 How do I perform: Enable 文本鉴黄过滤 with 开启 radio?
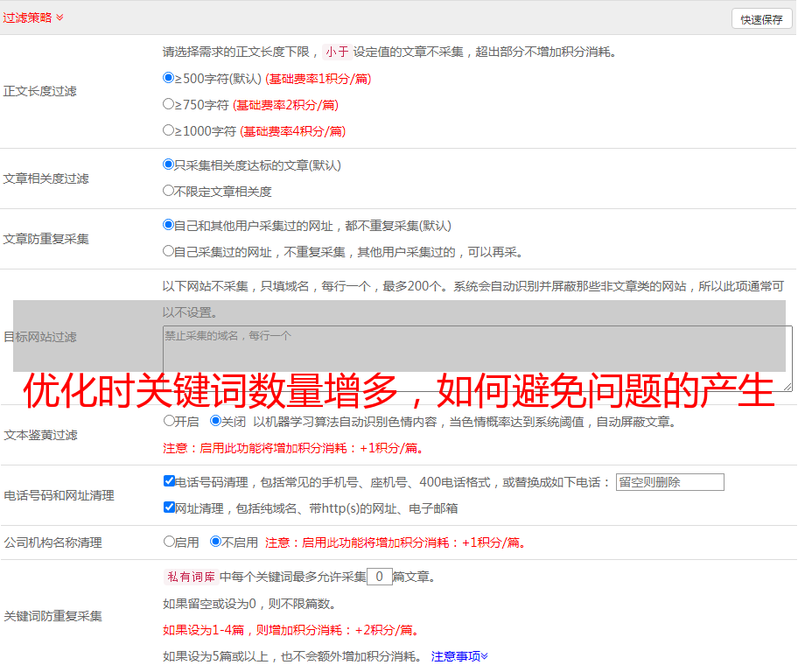[x=169, y=421]
